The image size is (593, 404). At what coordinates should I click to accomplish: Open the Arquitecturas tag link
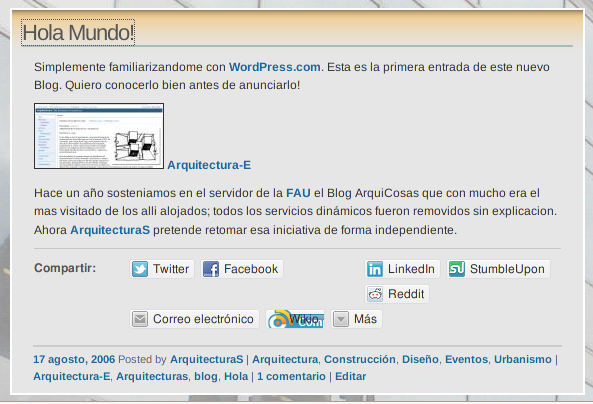(152, 376)
